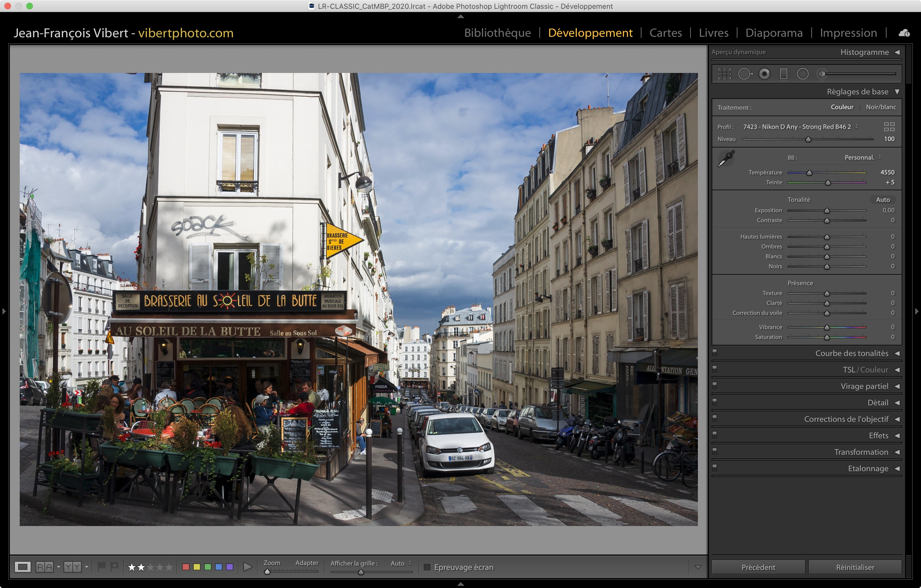Select the graduated filter tool
Viewport: 921px width, 588px height.
point(784,74)
